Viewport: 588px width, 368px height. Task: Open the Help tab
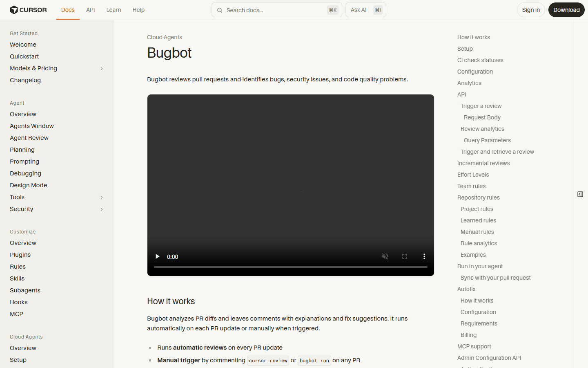click(x=138, y=10)
